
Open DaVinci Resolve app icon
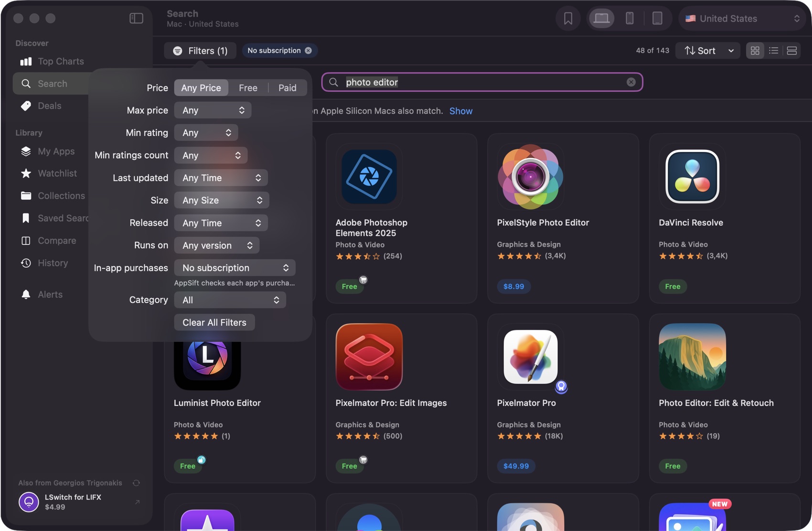click(x=692, y=177)
